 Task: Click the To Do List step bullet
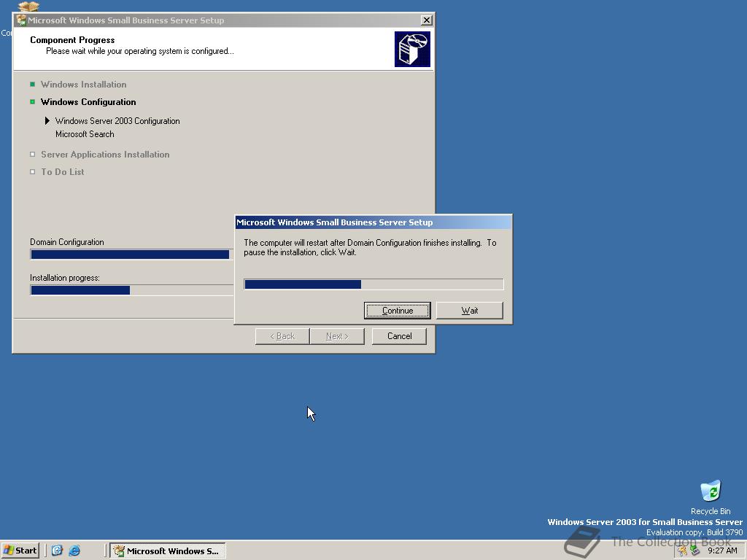tap(32, 172)
